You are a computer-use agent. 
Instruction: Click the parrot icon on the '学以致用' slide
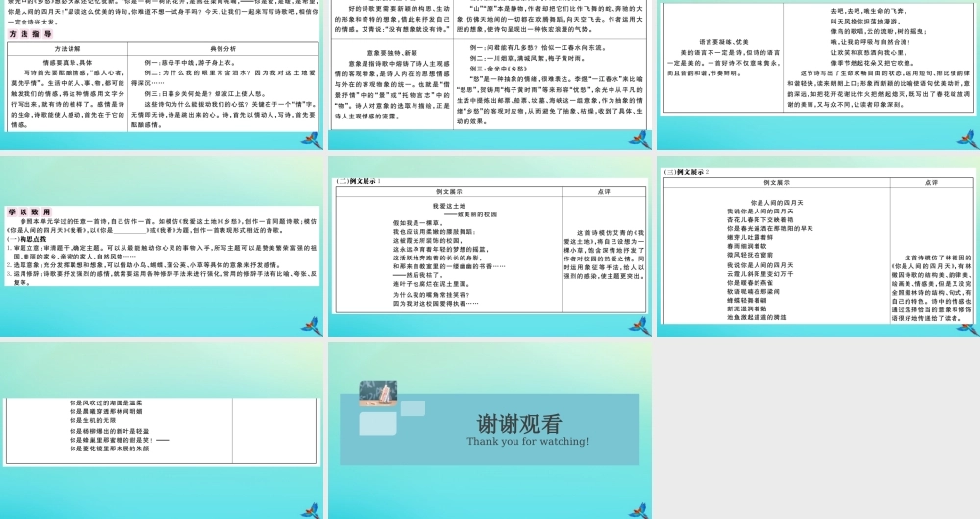(x=312, y=326)
